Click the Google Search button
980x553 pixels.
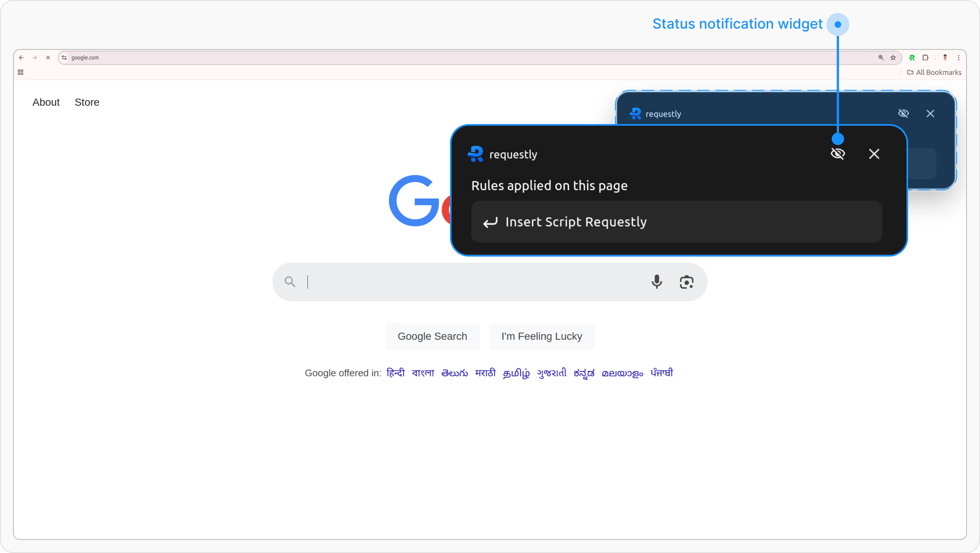432,336
